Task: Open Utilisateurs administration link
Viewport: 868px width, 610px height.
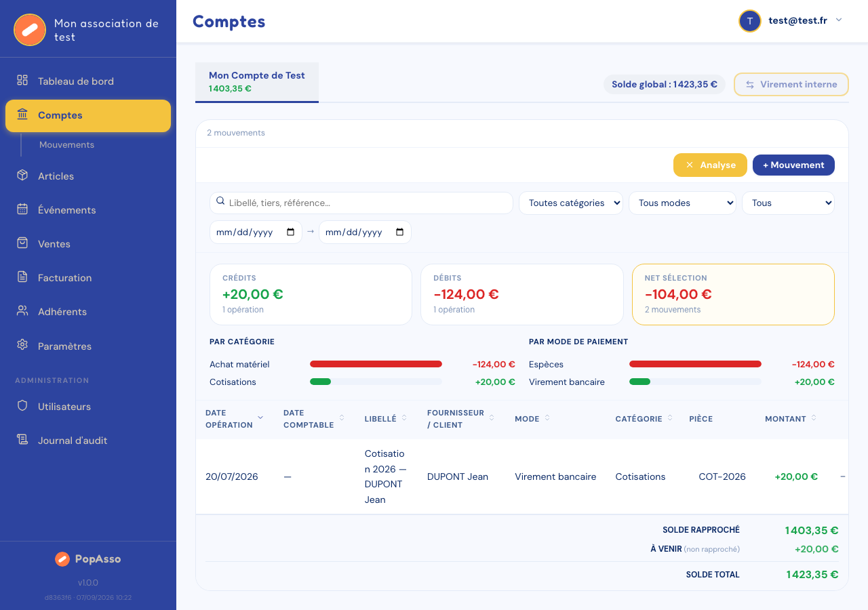Action: click(x=88, y=407)
